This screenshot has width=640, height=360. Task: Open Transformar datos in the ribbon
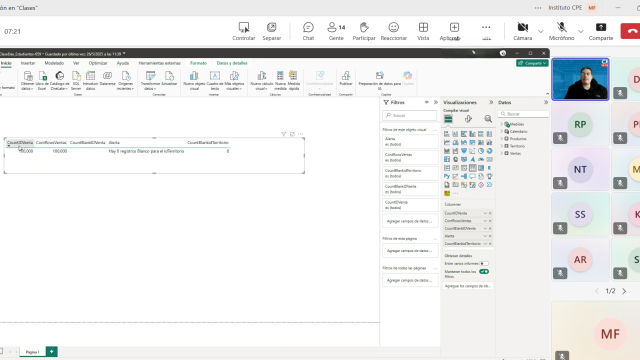[x=150, y=80]
